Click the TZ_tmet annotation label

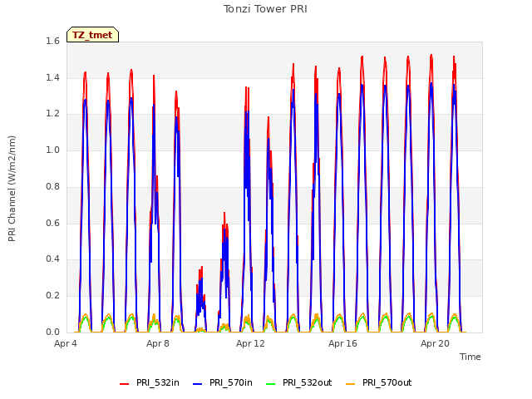(x=92, y=35)
